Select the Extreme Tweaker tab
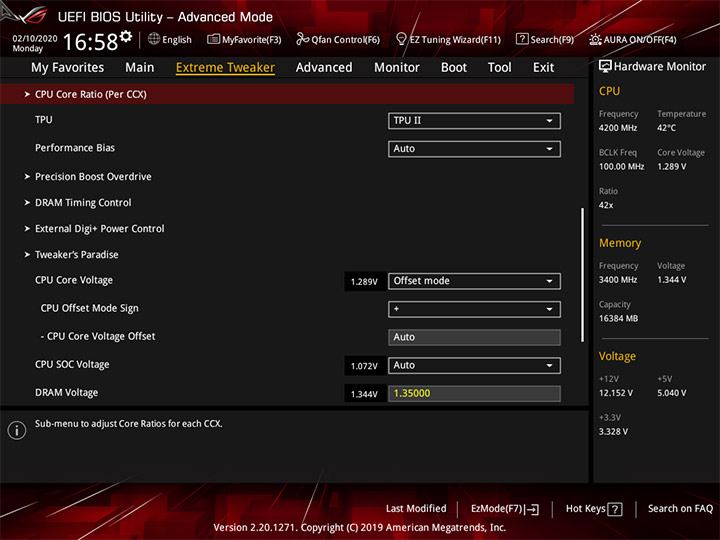 point(225,68)
